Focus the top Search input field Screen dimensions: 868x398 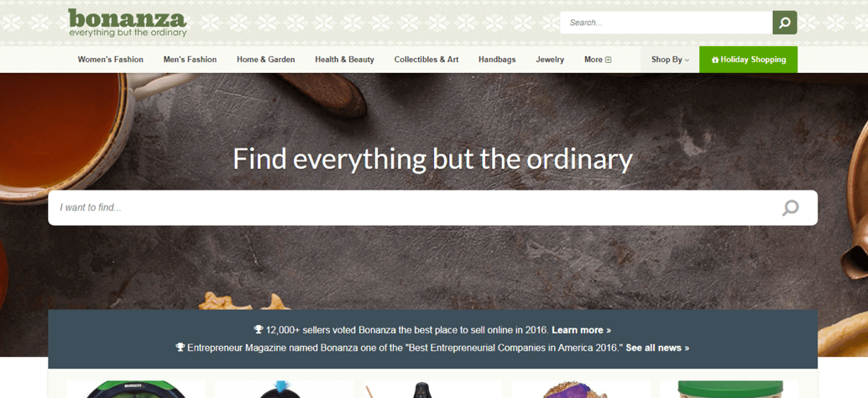point(666,23)
